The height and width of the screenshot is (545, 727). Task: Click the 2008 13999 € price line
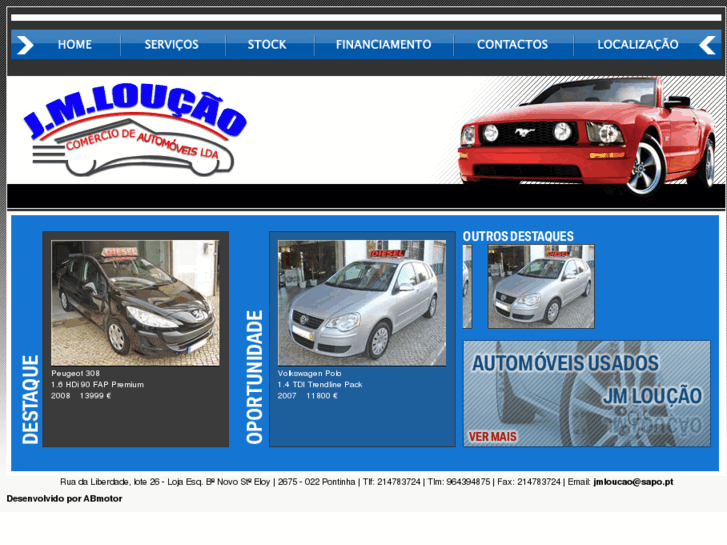click(x=81, y=396)
